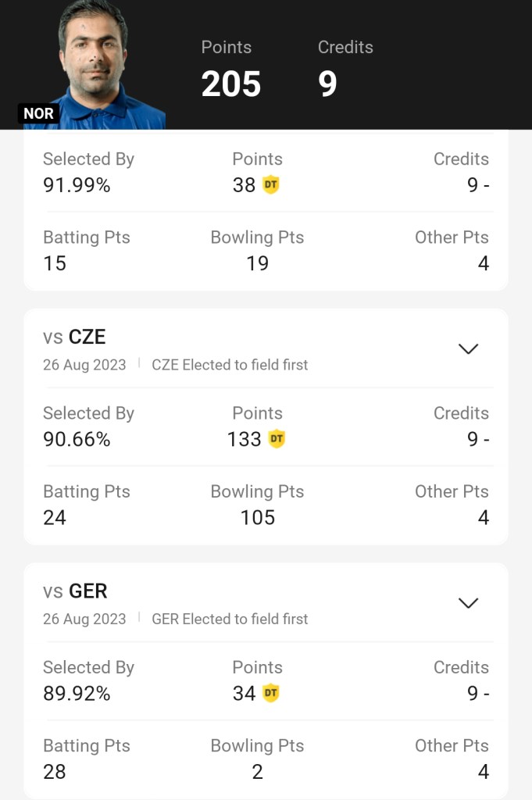Click the DT badge beside 133 points
The width and height of the screenshot is (532, 800).
[x=277, y=439]
